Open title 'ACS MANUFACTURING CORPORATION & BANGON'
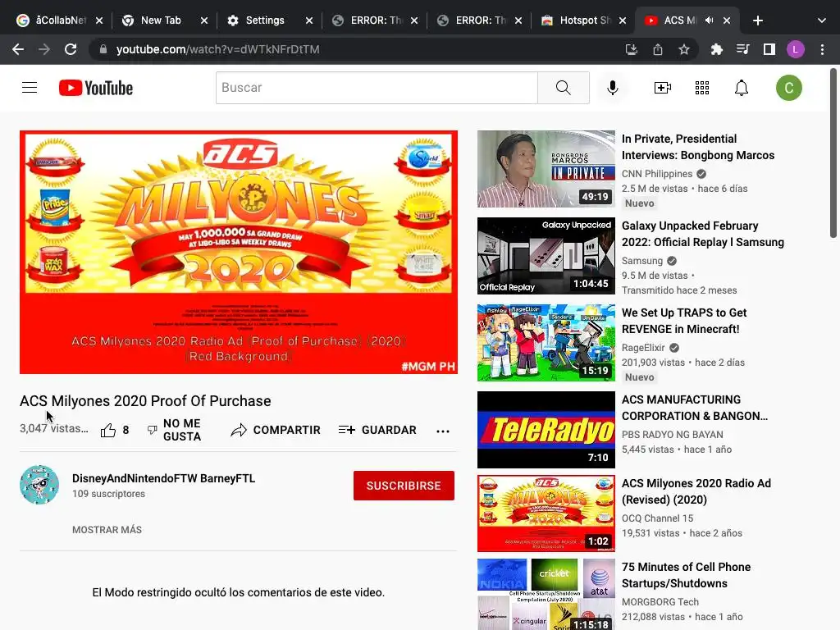 point(695,408)
